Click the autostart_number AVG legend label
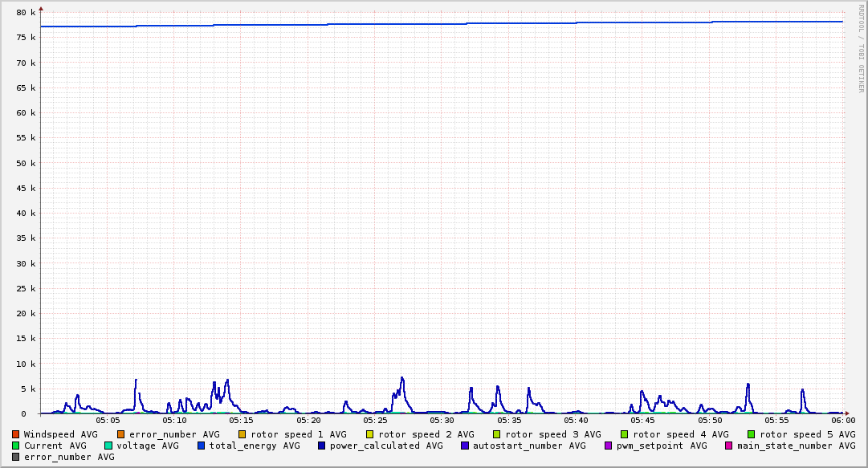868x468 pixels. click(529, 446)
